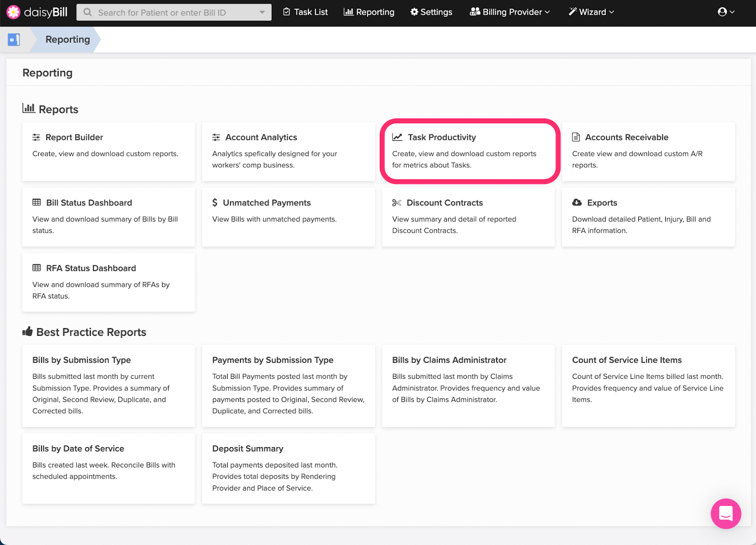Open the pink chat support widget
This screenshot has width=756, height=545.
(x=725, y=513)
